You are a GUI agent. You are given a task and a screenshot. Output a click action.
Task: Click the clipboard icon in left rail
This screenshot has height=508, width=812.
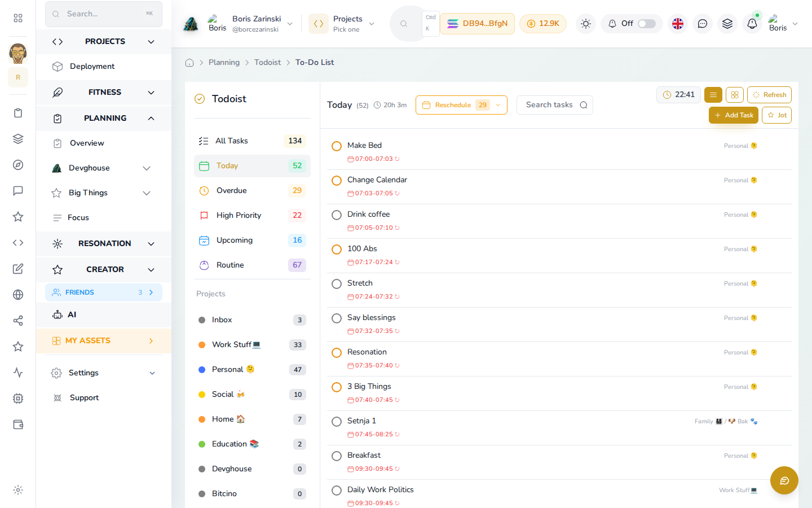click(x=18, y=113)
